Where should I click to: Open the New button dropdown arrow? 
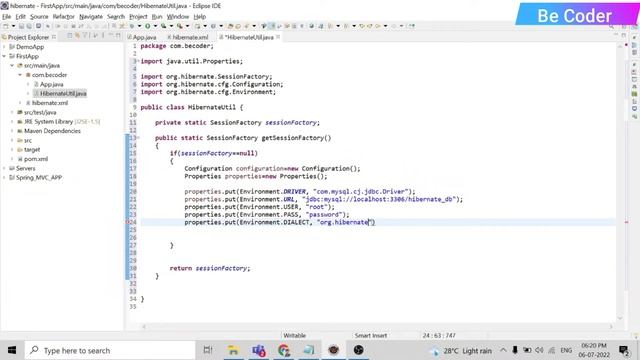(x=13, y=26)
